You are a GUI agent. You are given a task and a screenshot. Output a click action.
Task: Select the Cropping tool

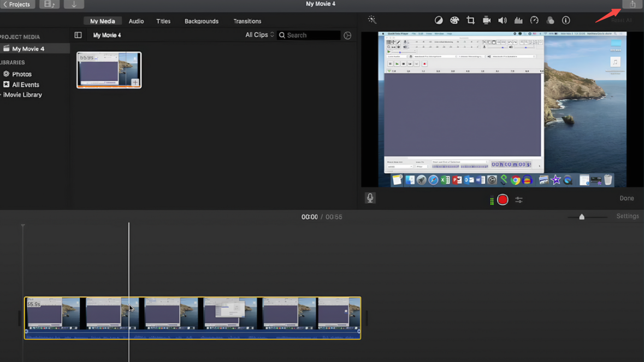470,21
